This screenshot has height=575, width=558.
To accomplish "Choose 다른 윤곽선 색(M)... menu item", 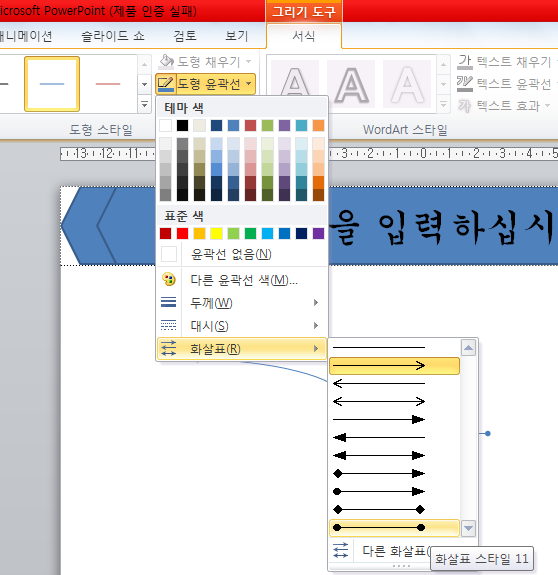I will click(x=242, y=280).
